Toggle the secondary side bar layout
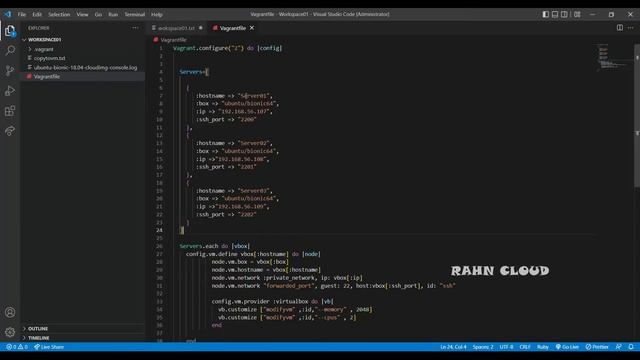 coord(564,14)
